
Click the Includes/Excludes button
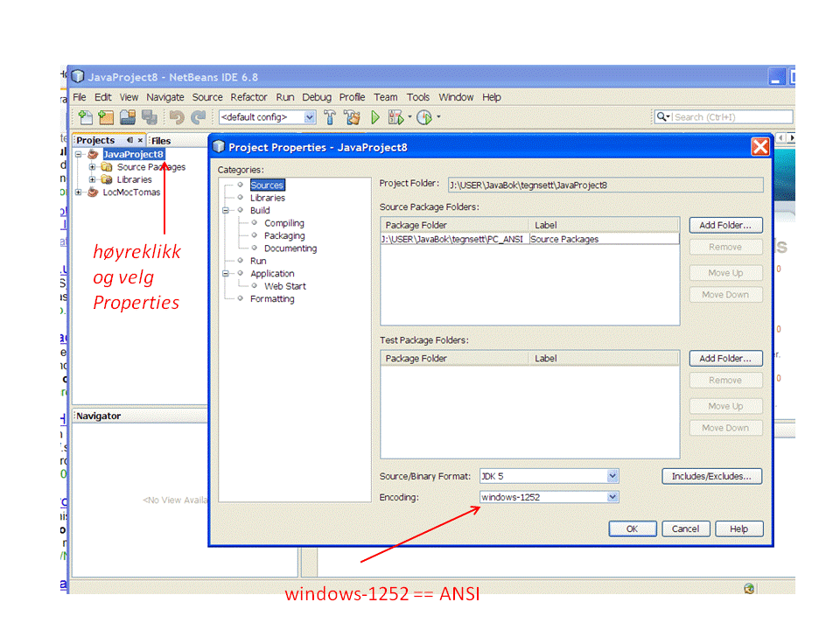[x=711, y=476]
